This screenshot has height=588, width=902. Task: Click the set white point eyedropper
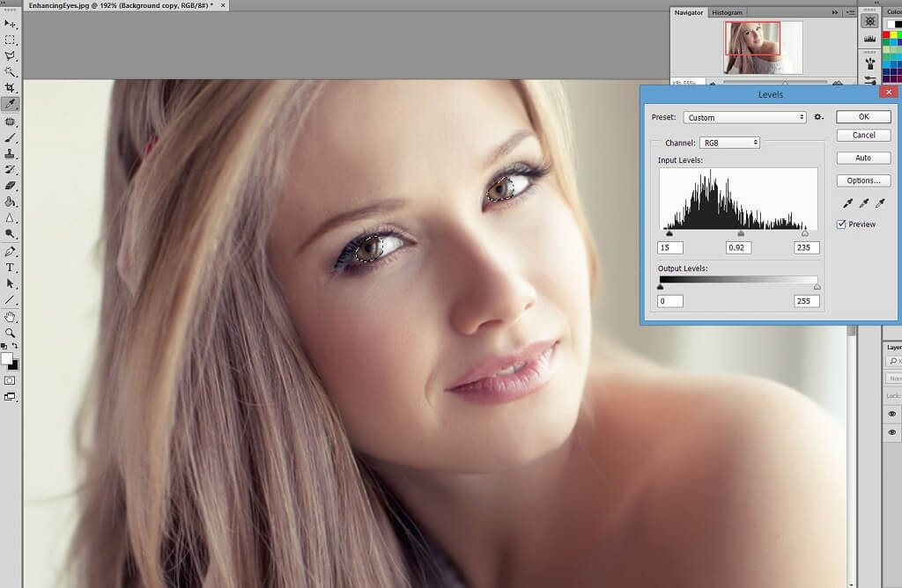coord(880,203)
